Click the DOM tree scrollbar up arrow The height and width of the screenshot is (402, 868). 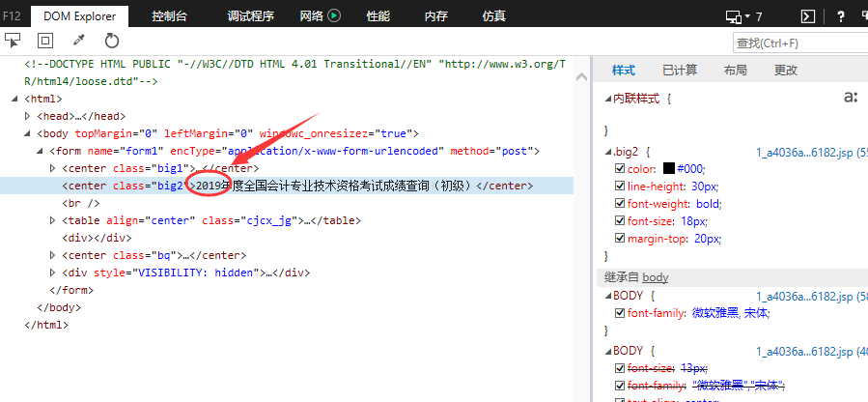pos(581,78)
